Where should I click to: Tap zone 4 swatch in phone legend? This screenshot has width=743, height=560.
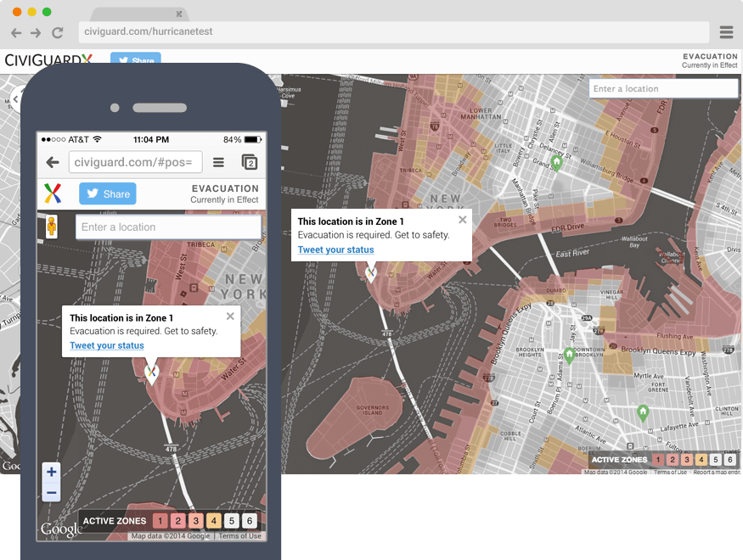pos(214,521)
